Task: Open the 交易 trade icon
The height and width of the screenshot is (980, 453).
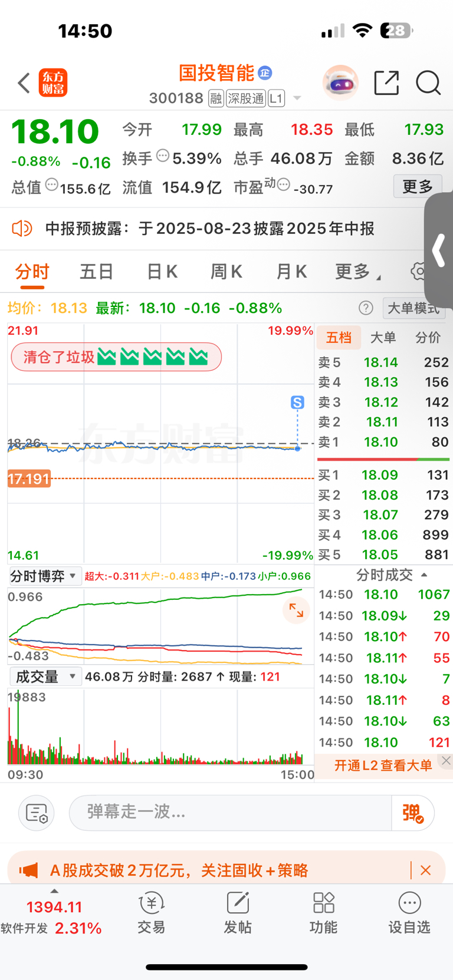Action: (151, 913)
